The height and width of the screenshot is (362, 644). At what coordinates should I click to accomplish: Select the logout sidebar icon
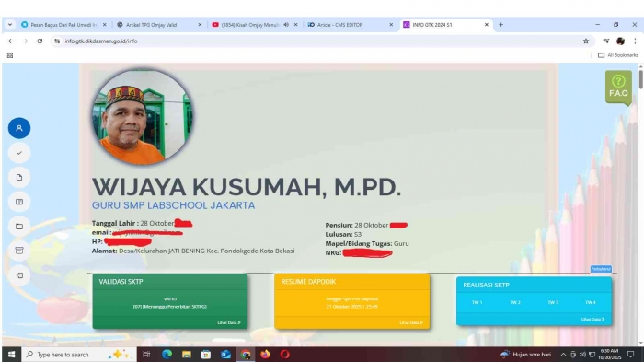click(19, 275)
